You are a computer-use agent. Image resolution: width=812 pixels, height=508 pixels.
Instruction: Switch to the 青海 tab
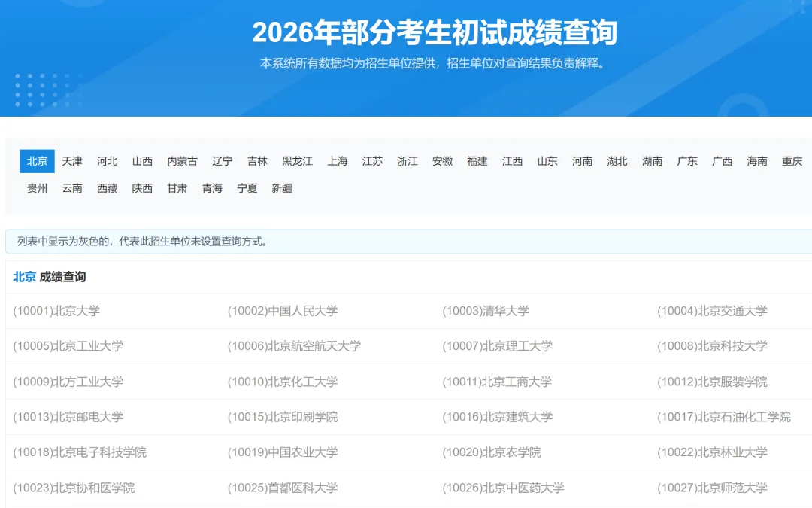coord(212,188)
